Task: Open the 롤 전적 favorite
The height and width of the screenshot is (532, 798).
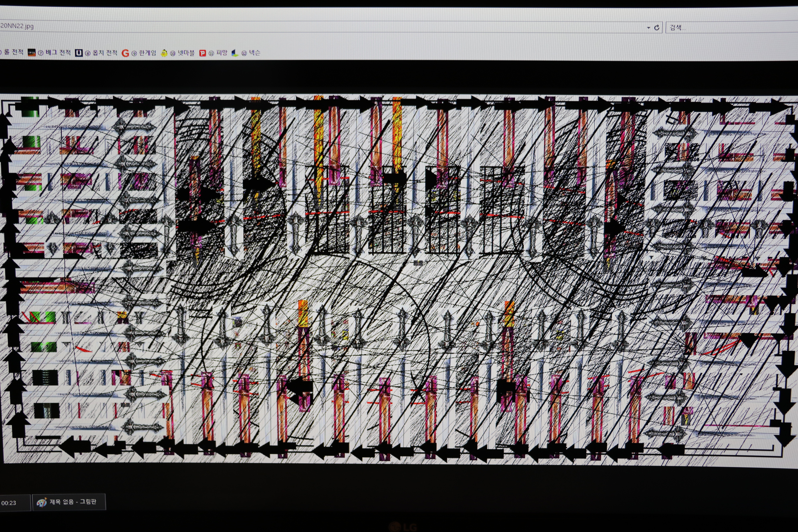Action: click(12, 52)
